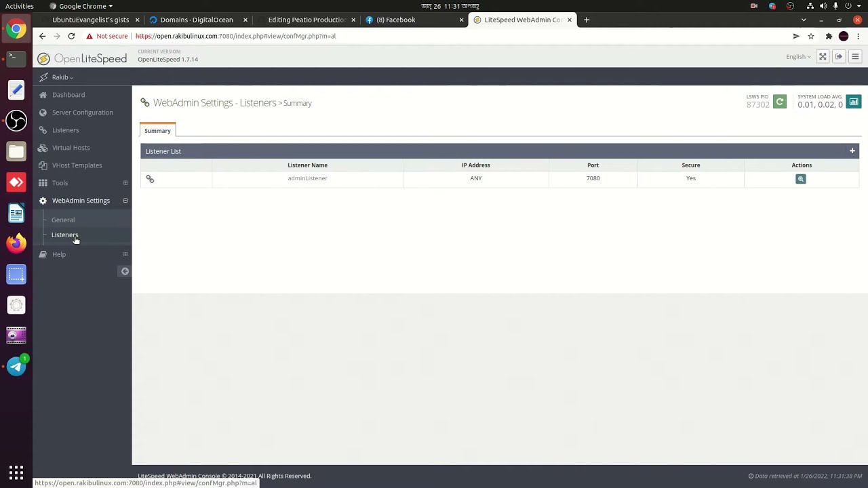View adminListener with magnifier action icon
This screenshot has height=488, width=868.
[x=801, y=179]
